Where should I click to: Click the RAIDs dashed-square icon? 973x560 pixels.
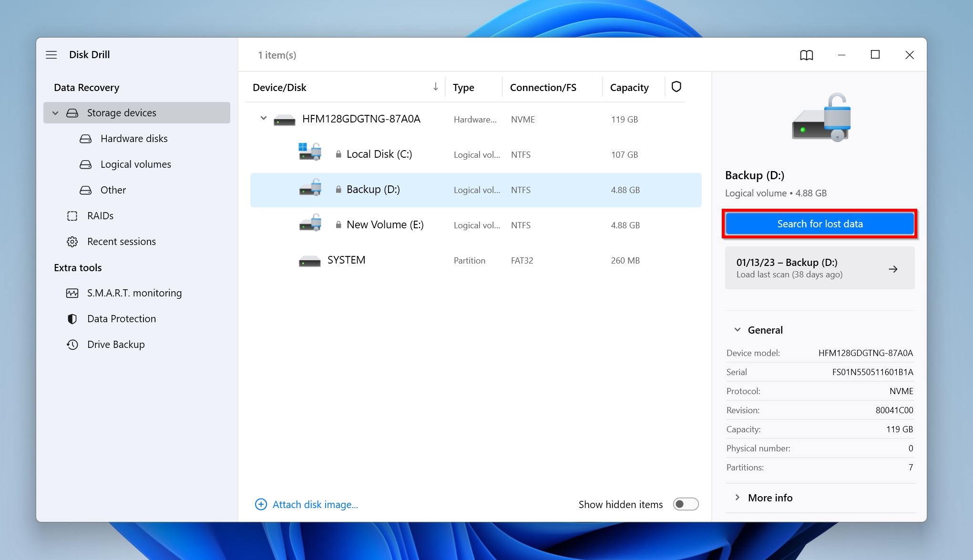tap(72, 216)
